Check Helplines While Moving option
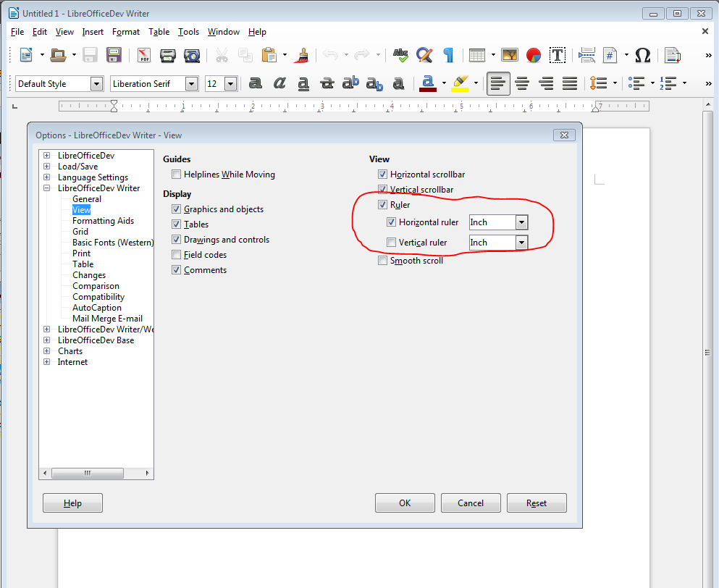The image size is (719, 588). (x=177, y=175)
